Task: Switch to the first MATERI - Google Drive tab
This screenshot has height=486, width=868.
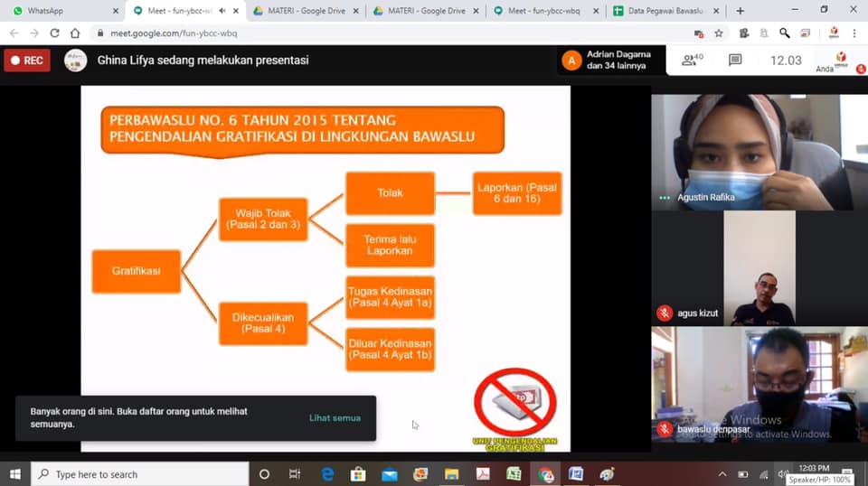Action: [x=306, y=11]
